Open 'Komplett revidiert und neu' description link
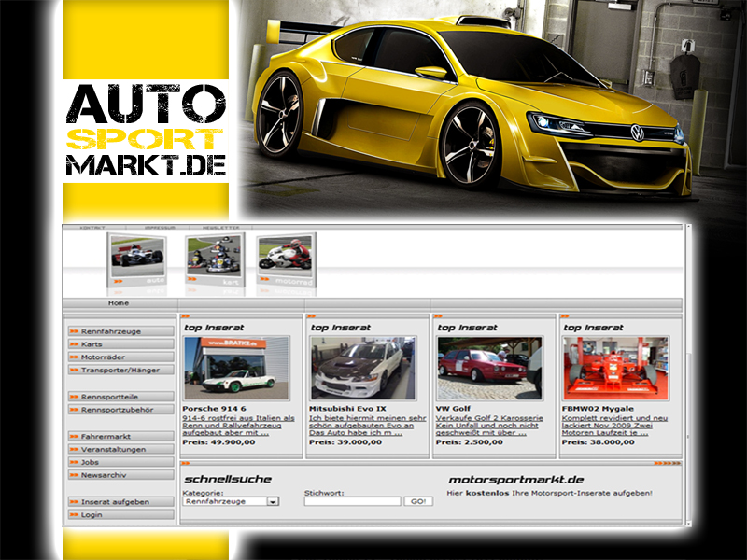 614,426
